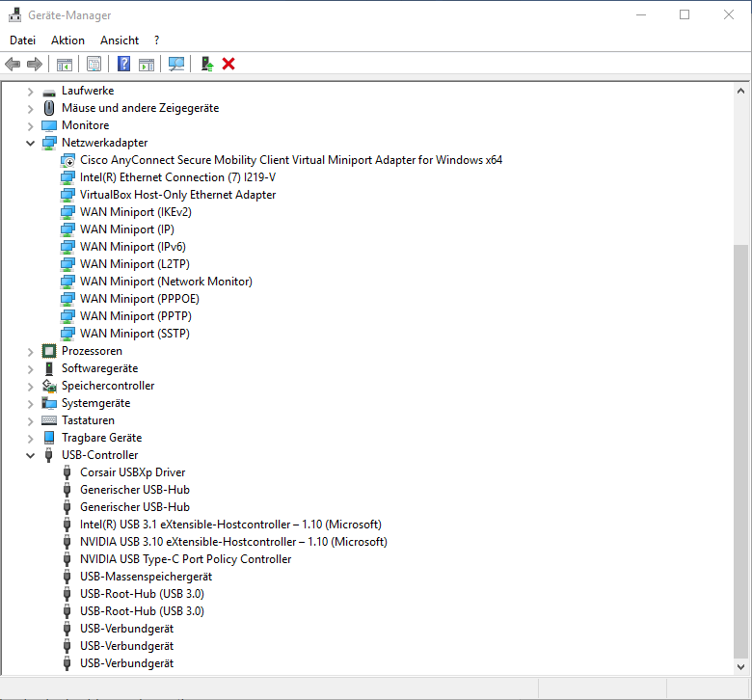Click the Netzwerkadapter category icon
This screenshot has height=700, width=752.
click(x=49, y=143)
